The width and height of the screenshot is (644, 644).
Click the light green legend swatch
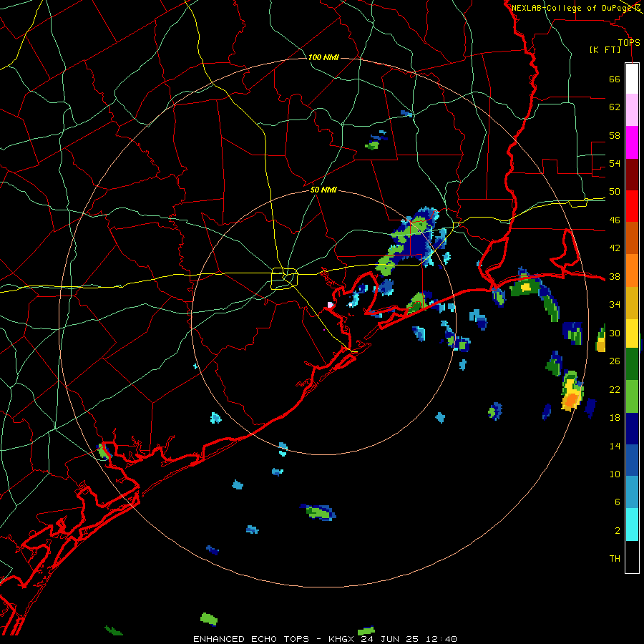(x=632, y=396)
